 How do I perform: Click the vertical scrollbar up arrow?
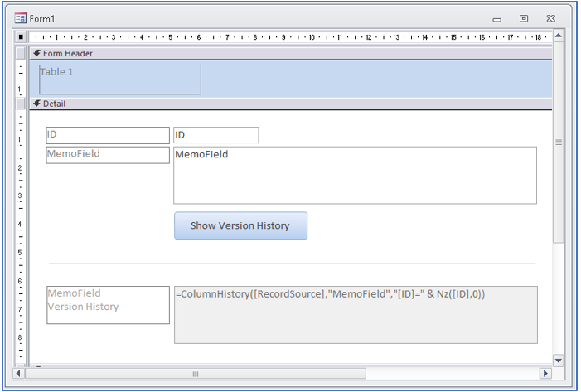pyautogui.click(x=559, y=36)
